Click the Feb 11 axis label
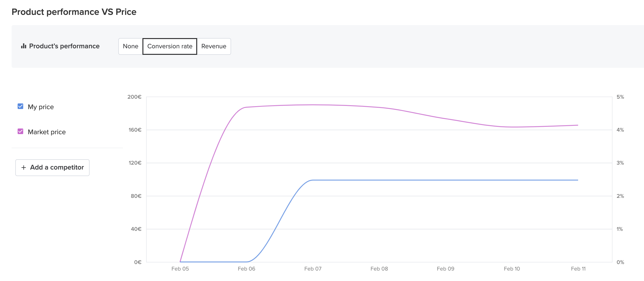 578,269
